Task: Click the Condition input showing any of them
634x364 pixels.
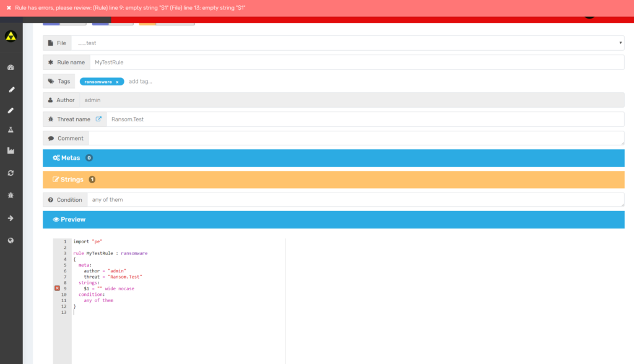Action: pyautogui.click(x=248, y=199)
